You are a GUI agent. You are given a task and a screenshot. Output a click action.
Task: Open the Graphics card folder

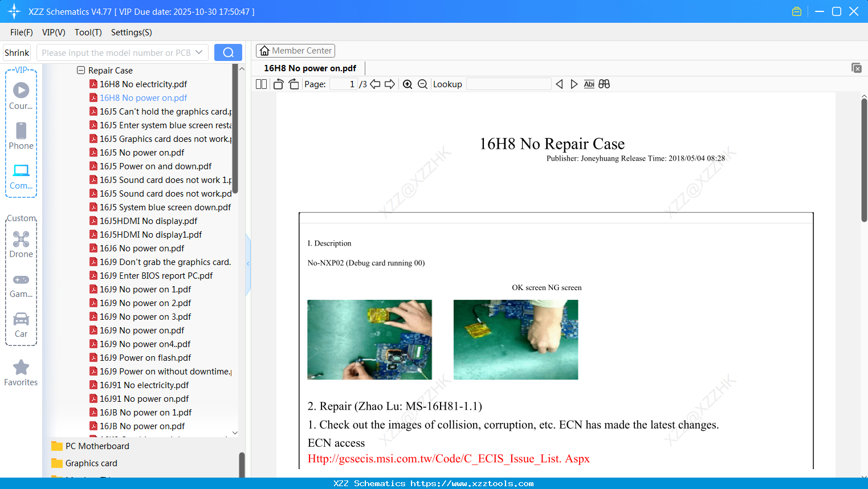tap(84, 463)
